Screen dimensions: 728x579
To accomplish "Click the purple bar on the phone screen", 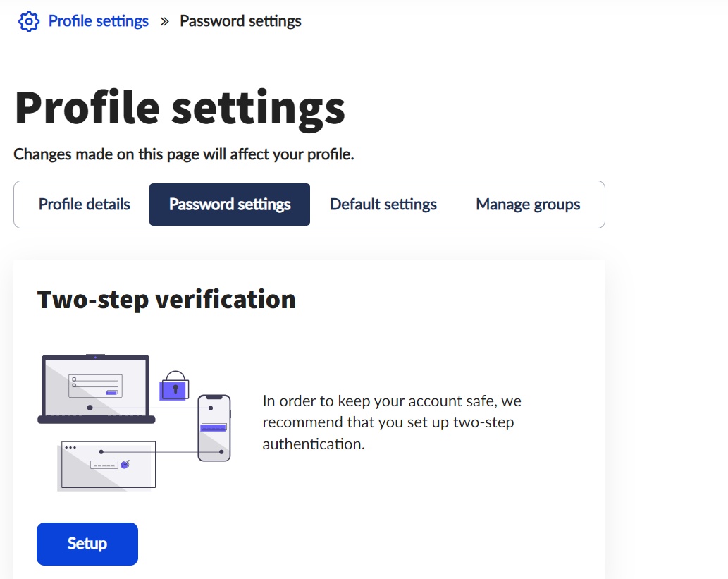I will pos(214,427).
